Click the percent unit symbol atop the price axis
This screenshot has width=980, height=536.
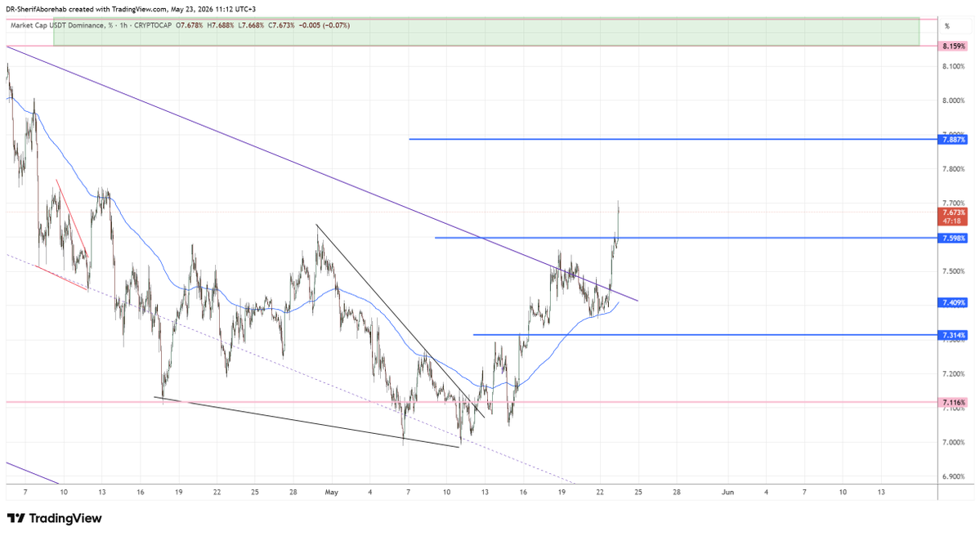click(946, 26)
